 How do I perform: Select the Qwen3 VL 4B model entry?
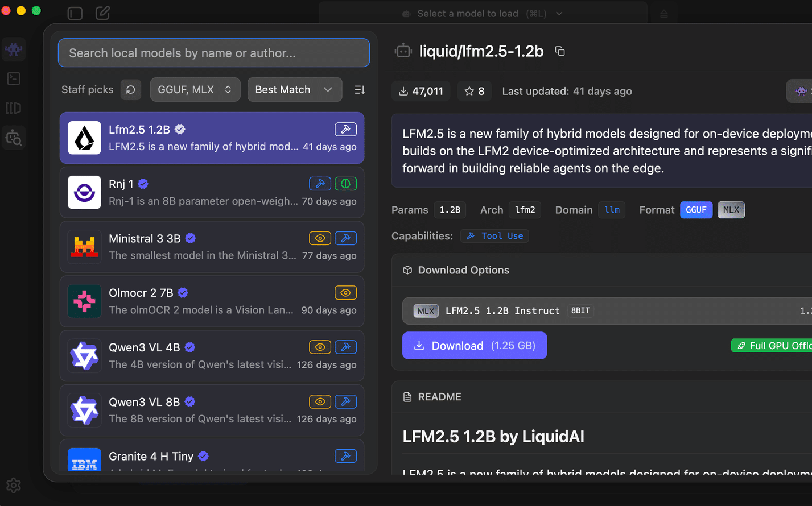tap(212, 356)
